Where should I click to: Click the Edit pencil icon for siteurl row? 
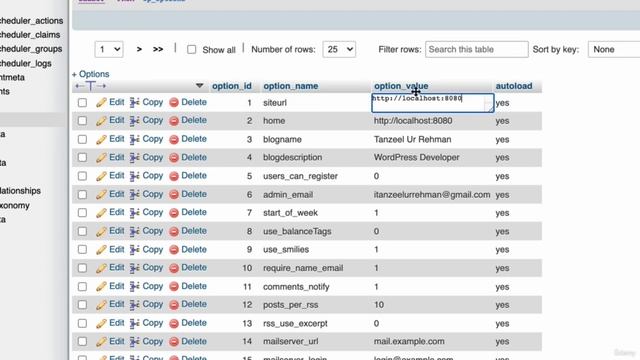pos(101,102)
